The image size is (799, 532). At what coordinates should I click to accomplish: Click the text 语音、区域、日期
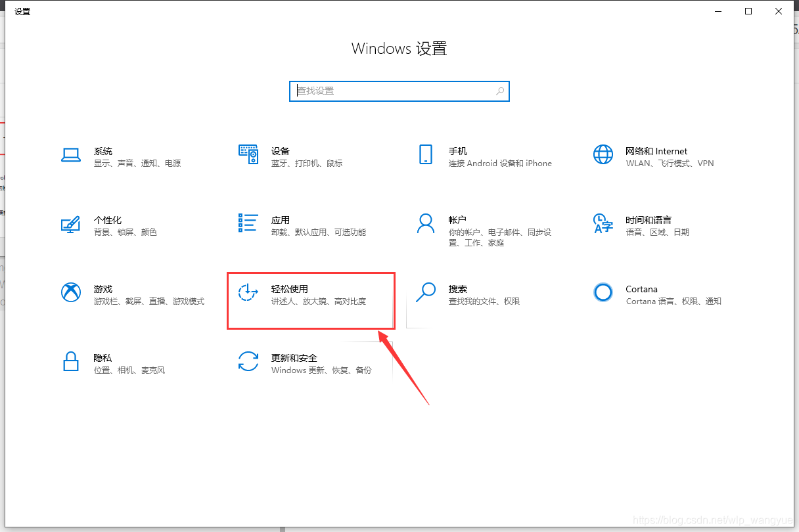click(657, 233)
